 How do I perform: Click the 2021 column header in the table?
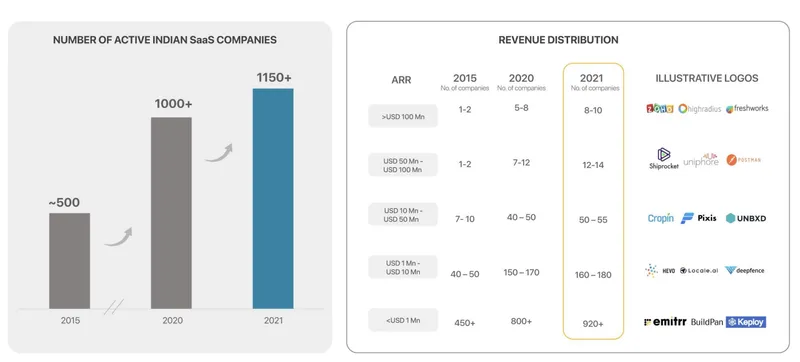coord(591,79)
